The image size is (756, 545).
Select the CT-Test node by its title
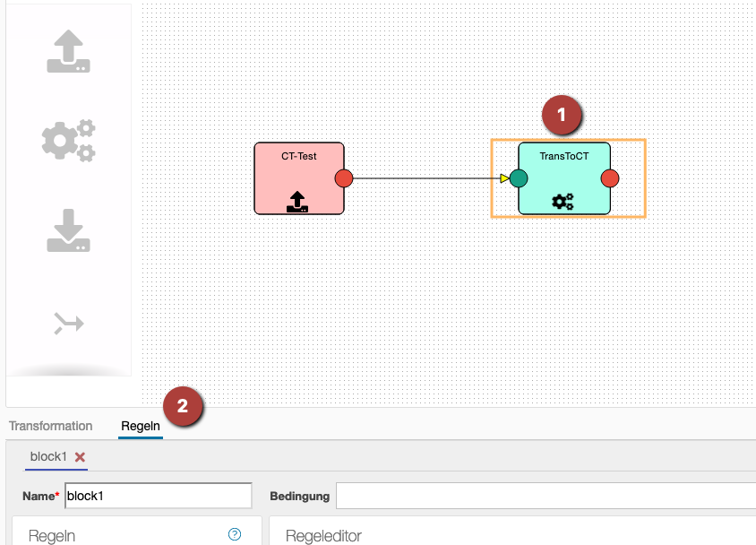[299, 156]
